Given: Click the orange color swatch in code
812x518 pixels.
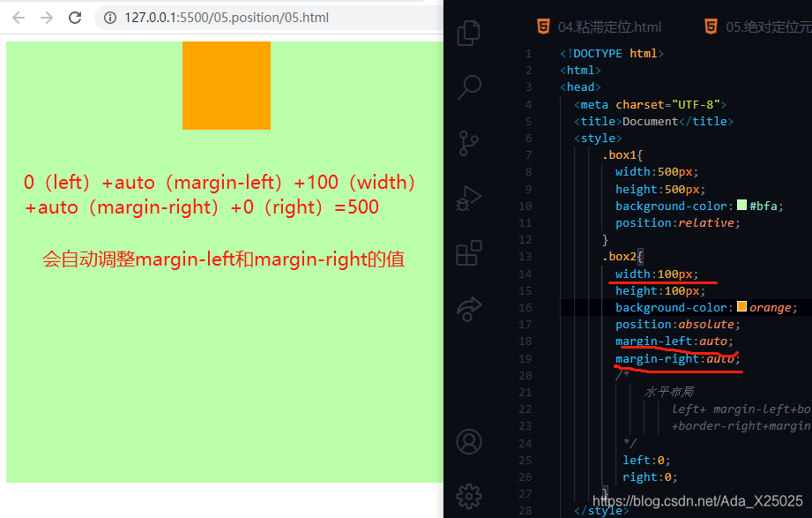Looking at the screenshot, I should (x=741, y=306).
